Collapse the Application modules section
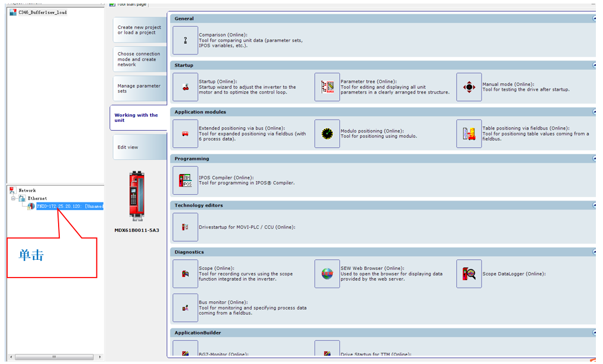 pos(594,112)
